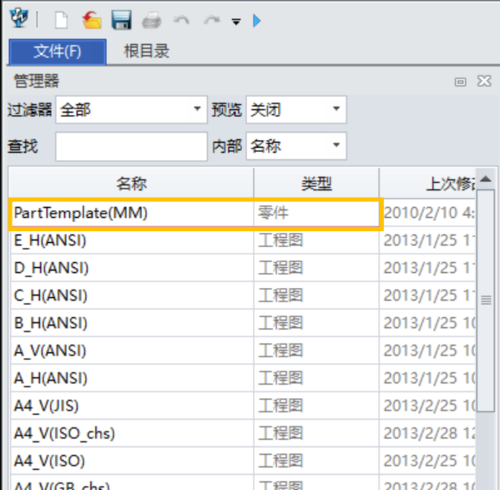Select the A4_V(ISO) row
The image size is (500, 490).
point(242,461)
